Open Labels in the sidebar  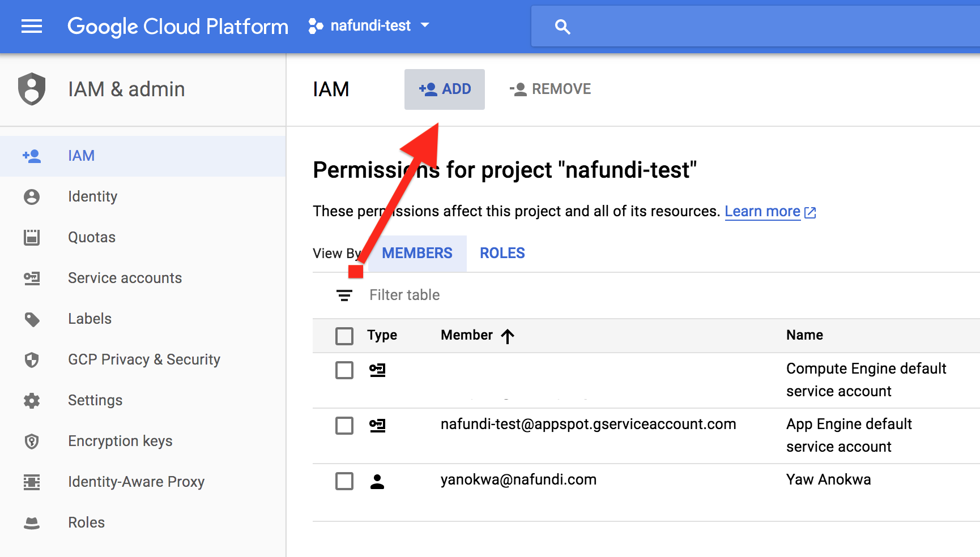[143, 319]
